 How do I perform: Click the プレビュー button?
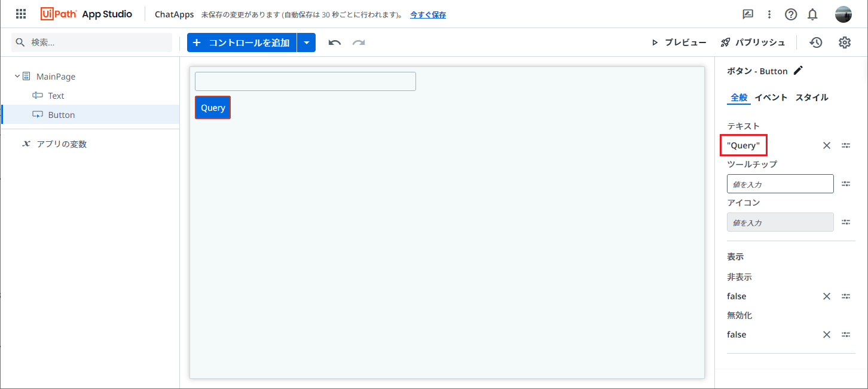pos(679,42)
